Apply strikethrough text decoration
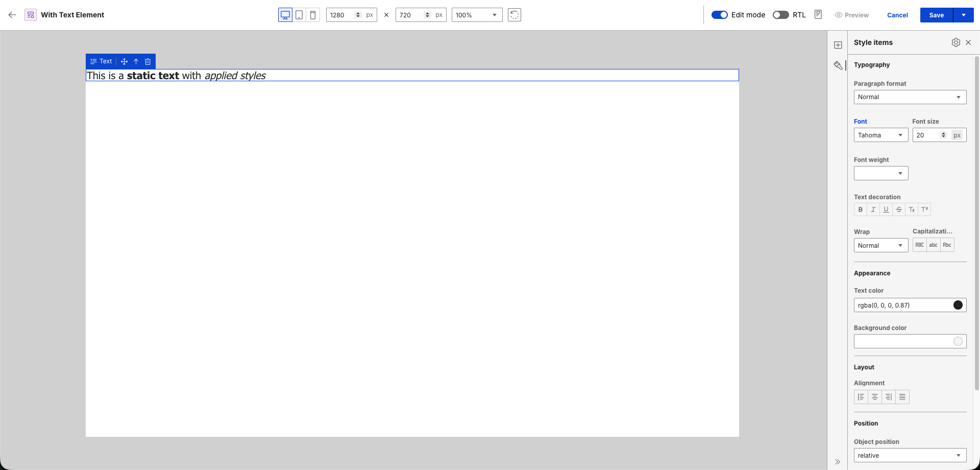The image size is (980, 470). click(x=899, y=209)
